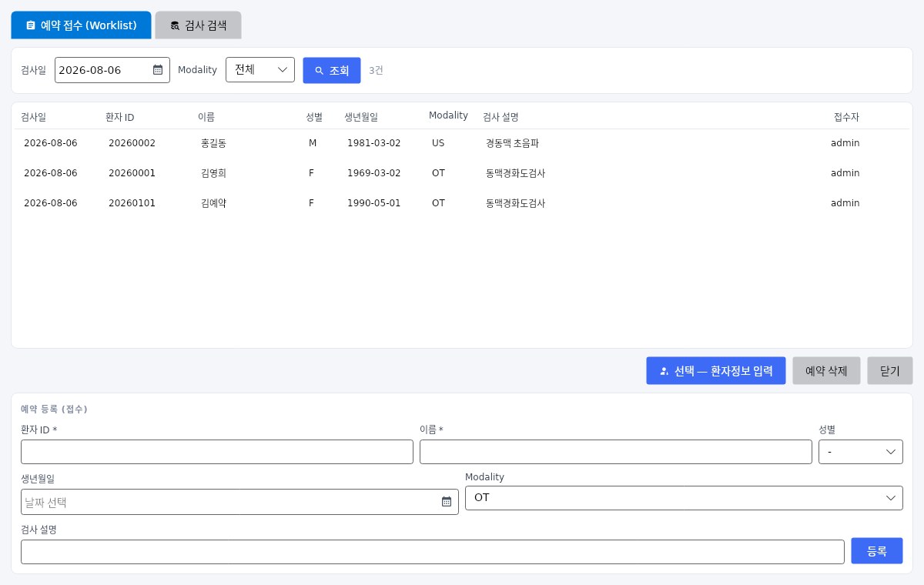The height and width of the screenshot is (585, 924).
Task: Click the 성별 column header
Action: tap(314, 117)
